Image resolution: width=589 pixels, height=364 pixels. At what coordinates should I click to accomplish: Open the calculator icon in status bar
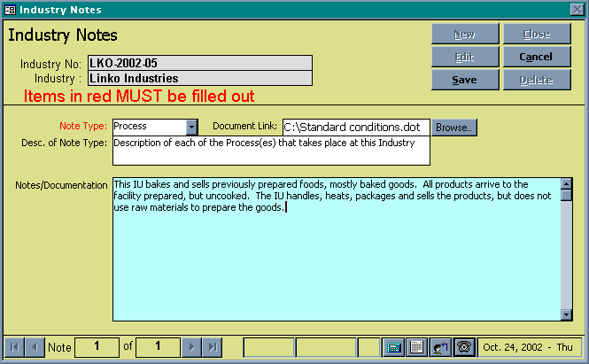click(393, 347)
